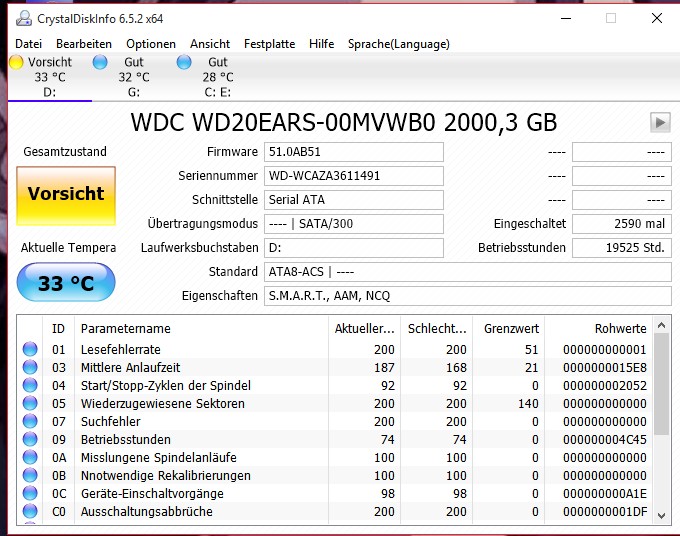
Task: Click the Grenzwert value 140
Action: click(528, 404)
